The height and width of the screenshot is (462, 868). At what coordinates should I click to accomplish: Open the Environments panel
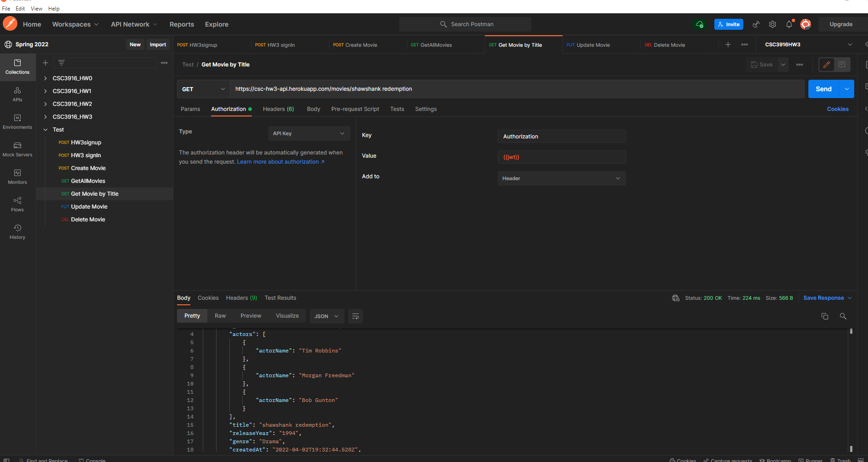click(x=17, y=122)
